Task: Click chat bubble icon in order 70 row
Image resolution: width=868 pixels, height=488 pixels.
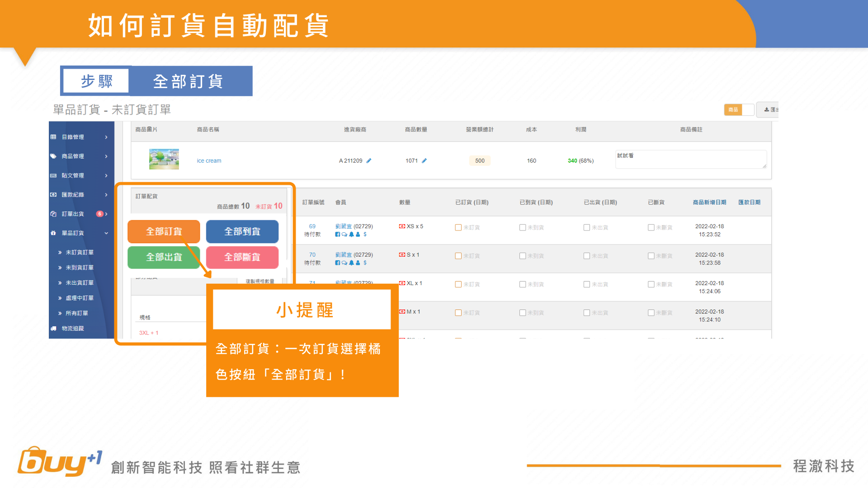Action: coord(344,263)
